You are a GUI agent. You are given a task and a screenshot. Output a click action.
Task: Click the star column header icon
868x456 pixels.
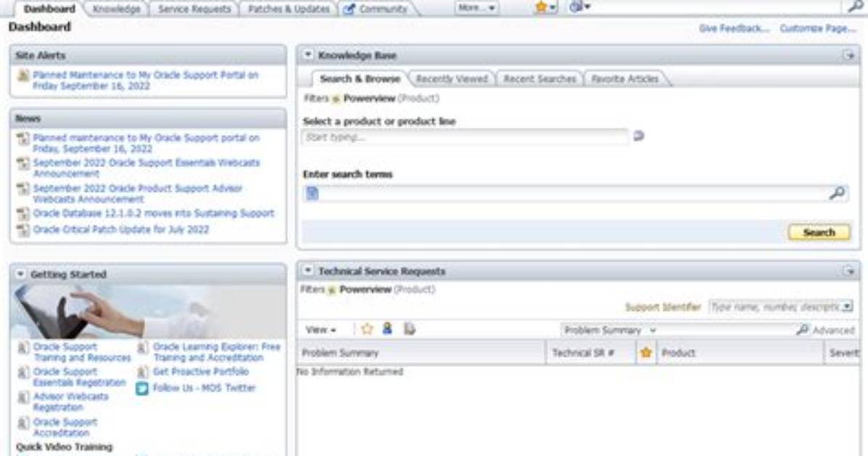(645, 352)
